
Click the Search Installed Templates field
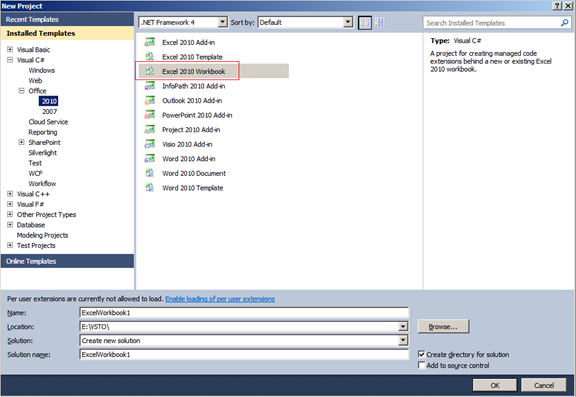[497, 23]
